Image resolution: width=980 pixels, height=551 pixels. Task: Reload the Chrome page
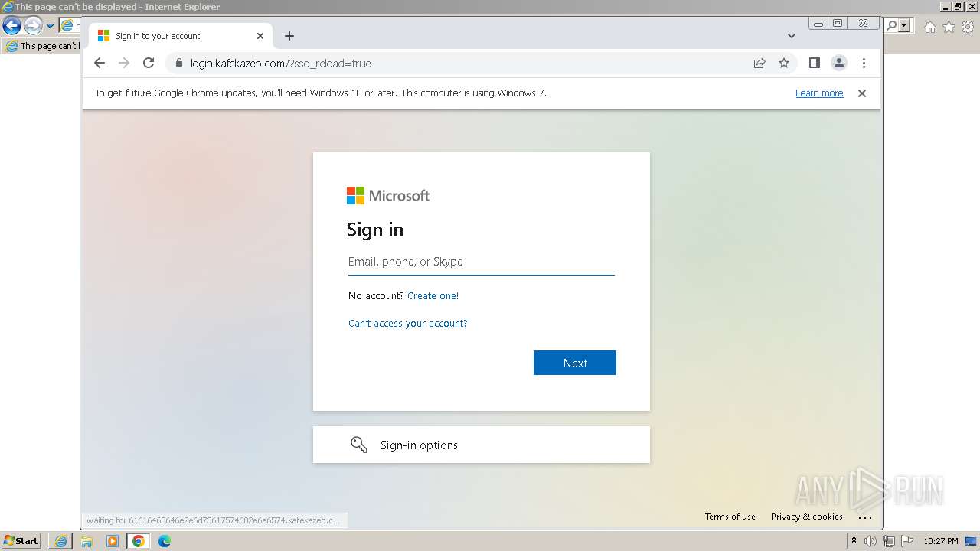pos(149,64)
